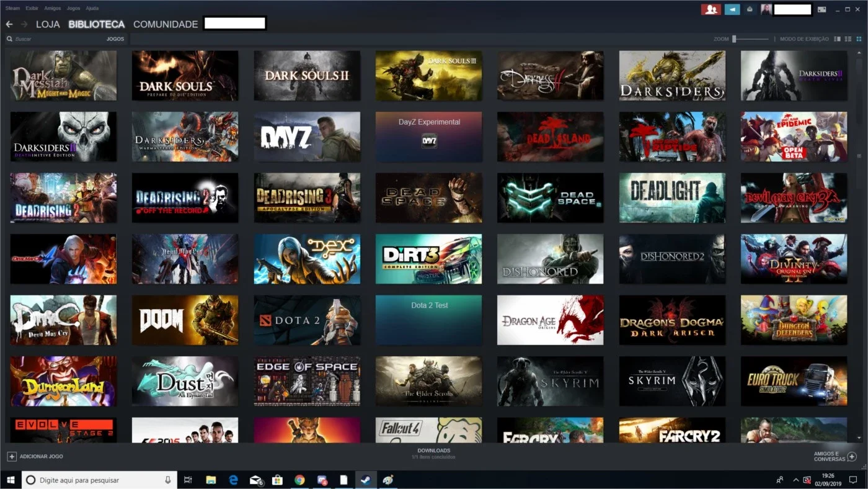The width and height of the screenshot is (868, 489).
Task: Click the Dust An Elysian Tail tile
Action: click(185, 381)
